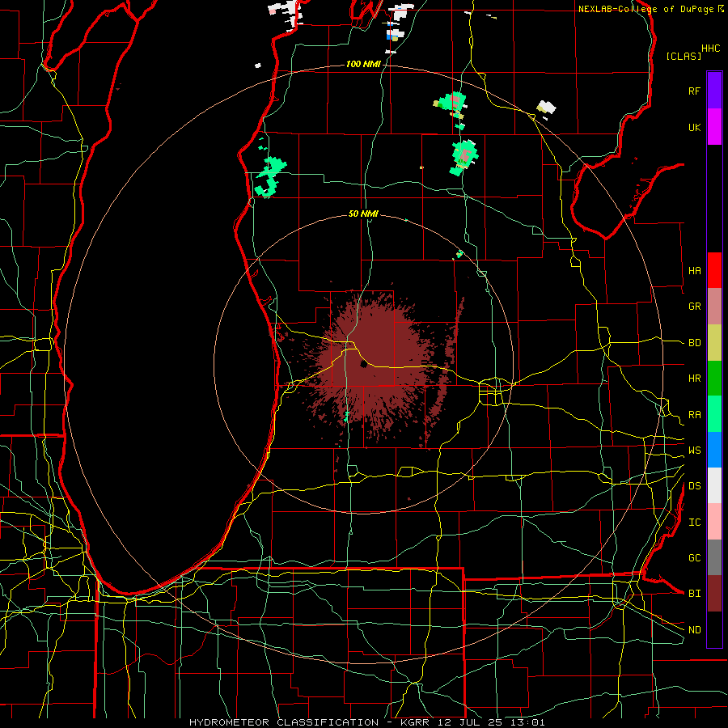Click the ND legend label text
The width and height of the screenshot is (728, 728).
(694, 630)
